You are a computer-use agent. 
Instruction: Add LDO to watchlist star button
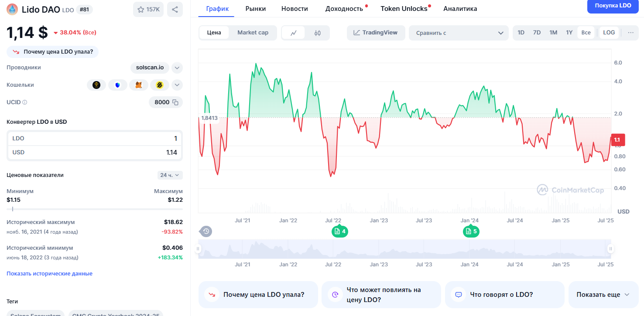tap(148, 9)
